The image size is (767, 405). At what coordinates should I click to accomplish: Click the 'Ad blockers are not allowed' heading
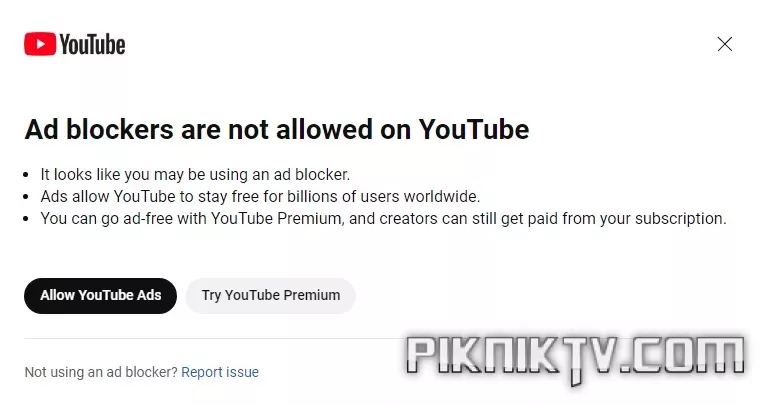(x=277, y=130)
